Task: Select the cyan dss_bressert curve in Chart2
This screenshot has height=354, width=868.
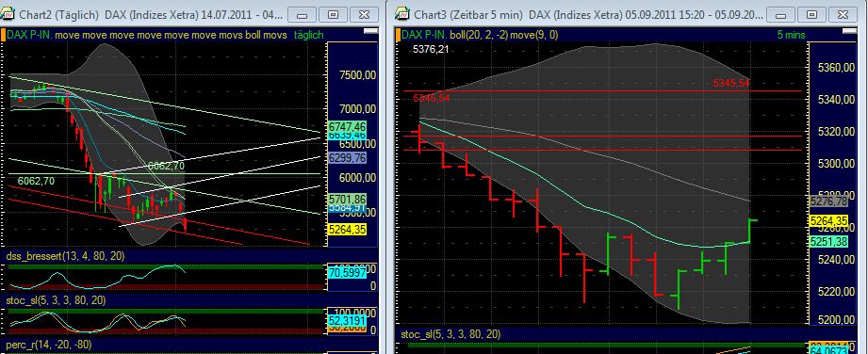Action: click(97, 276)
